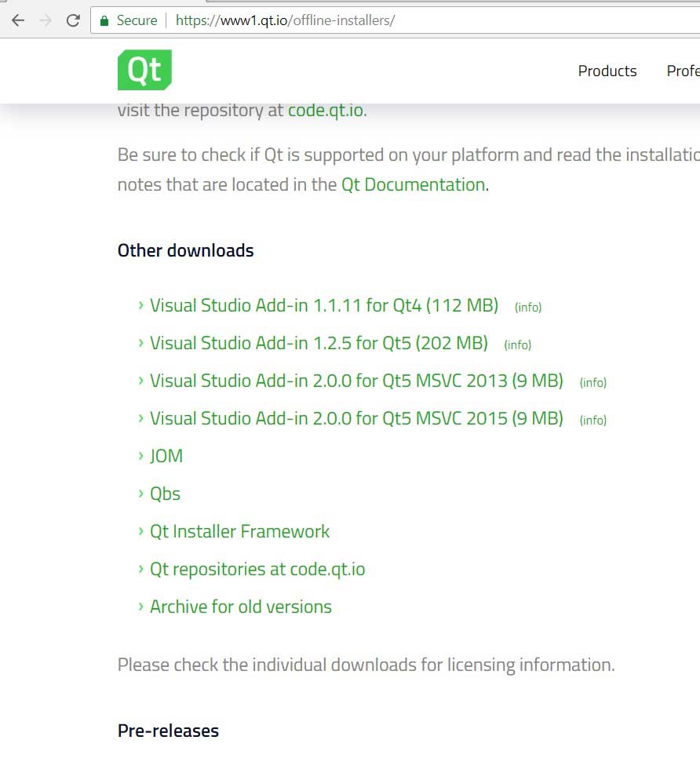Open the code.qt.io repository link
This screenshot has height=780, width=700.
pos(325,110)
